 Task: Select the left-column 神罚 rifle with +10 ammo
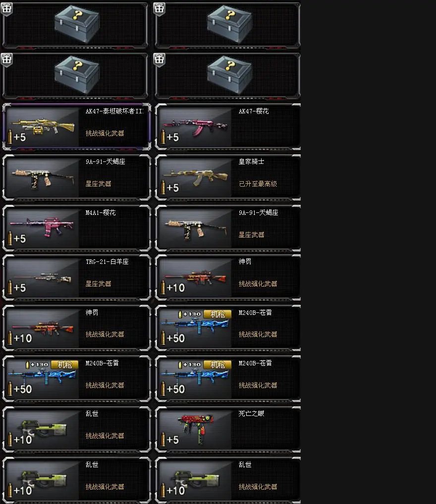point(77,328)
